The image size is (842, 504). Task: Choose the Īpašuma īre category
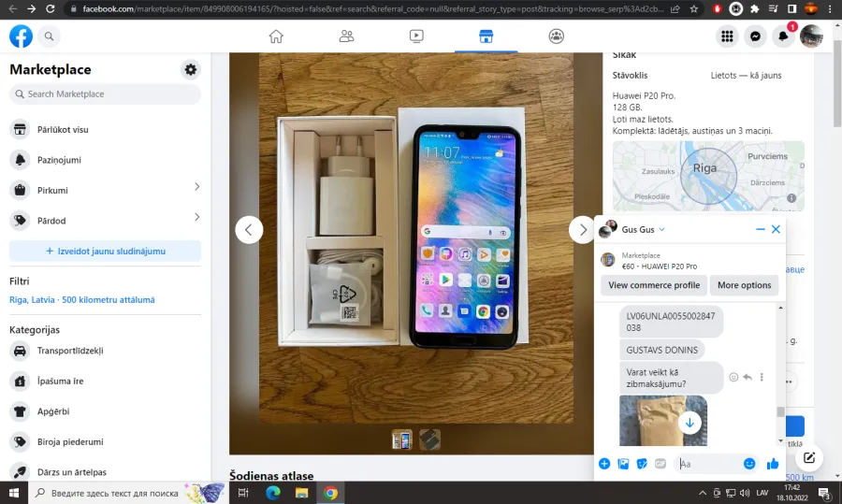105,382
